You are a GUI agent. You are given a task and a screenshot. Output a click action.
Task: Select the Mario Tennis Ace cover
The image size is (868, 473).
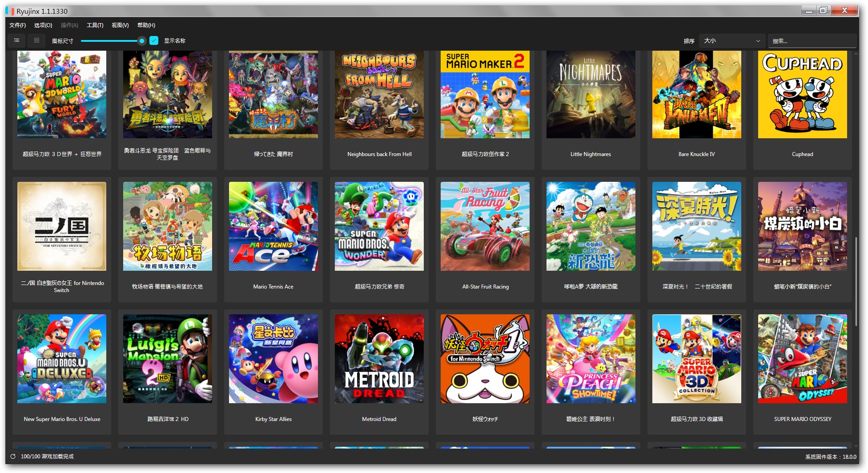[x=273, y=226]
